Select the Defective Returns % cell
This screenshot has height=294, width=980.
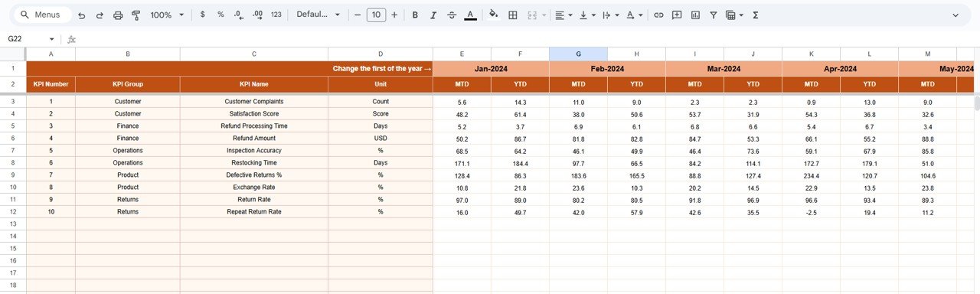coord(254,175)
